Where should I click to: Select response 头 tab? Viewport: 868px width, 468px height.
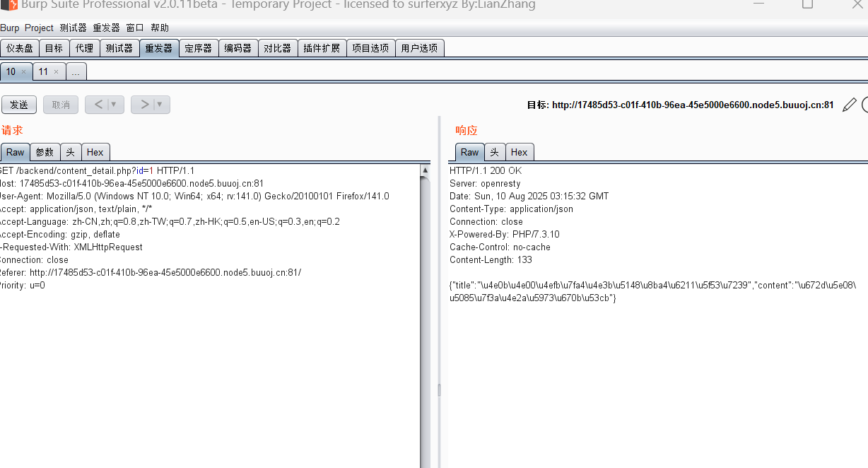[x=495, y=152]
